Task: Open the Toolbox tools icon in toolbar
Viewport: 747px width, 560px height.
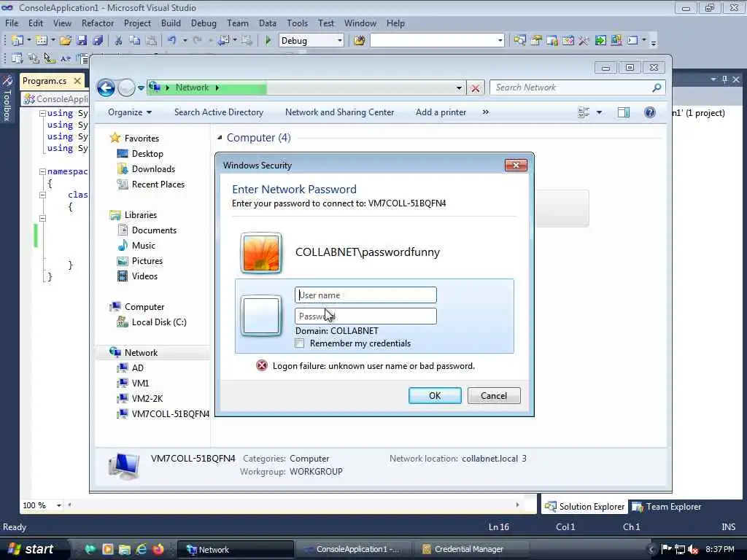Action: [x=584, y=41]
